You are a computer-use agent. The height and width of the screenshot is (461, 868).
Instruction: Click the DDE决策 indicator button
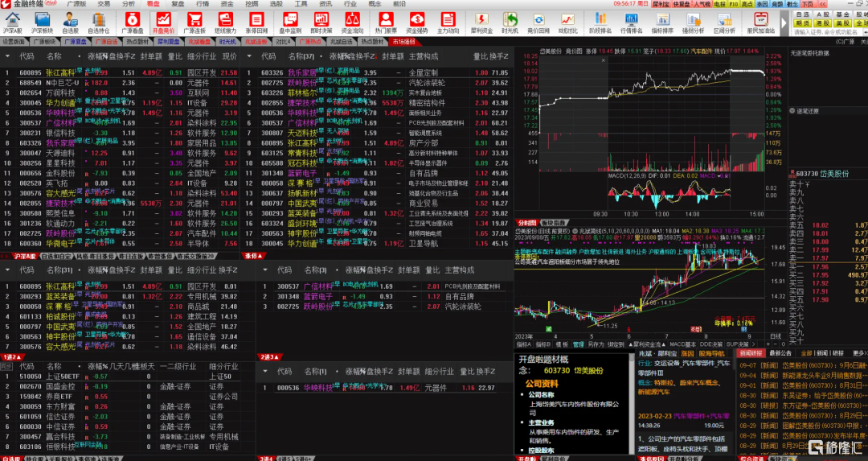tap(710, 344)
